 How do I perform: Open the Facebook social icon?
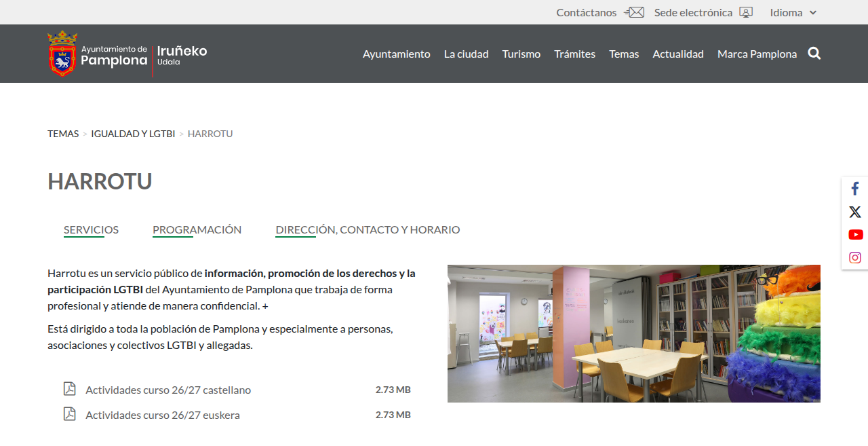tap(855, 189)
